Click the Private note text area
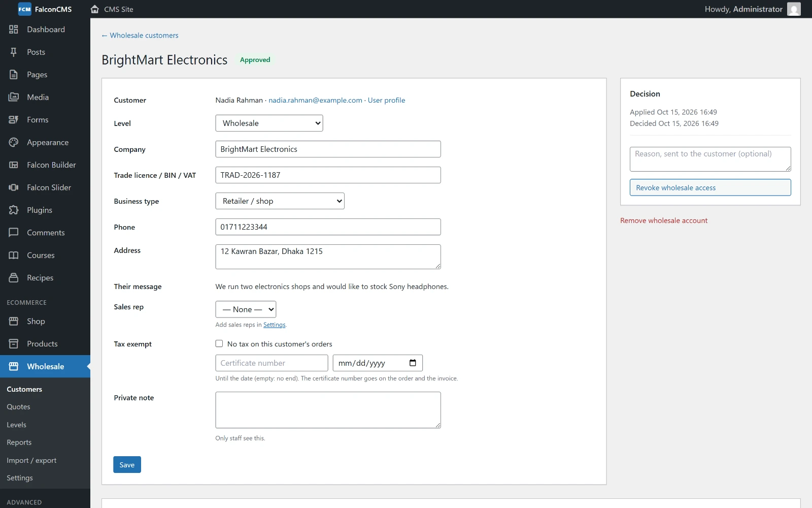This screenshot has height=508, width=812. click(x=328, y=410)
